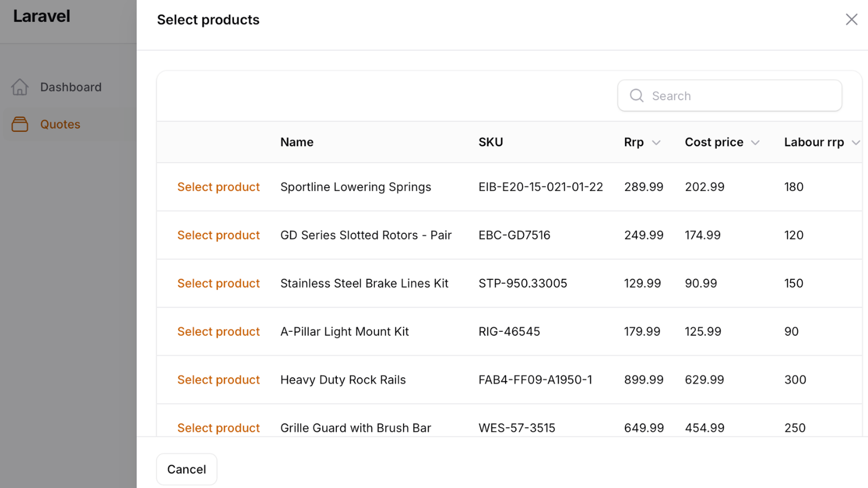Sort by Cost price column chevron

(755, 143)
